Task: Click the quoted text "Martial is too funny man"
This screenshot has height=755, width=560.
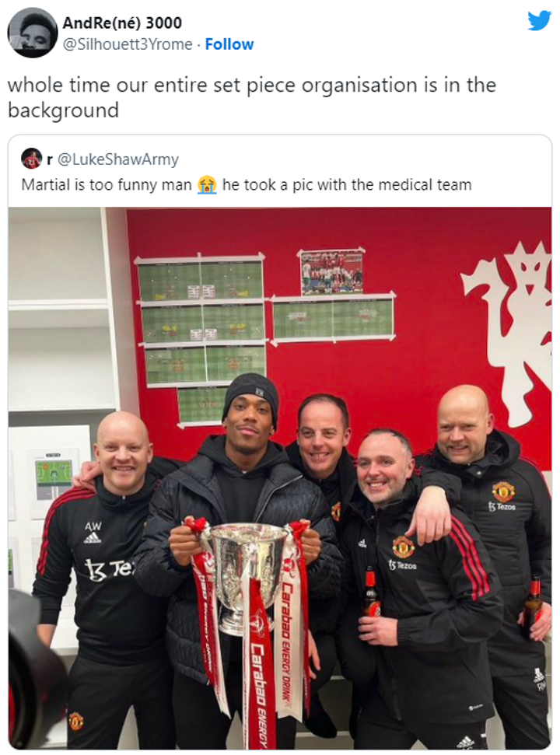Action: coord(107,184)
